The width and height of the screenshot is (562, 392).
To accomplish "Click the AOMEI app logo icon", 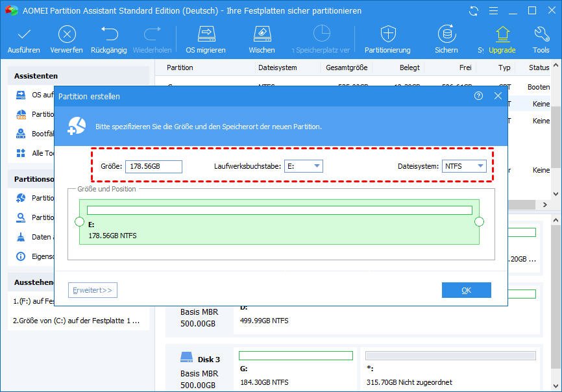I will point(11,10).
